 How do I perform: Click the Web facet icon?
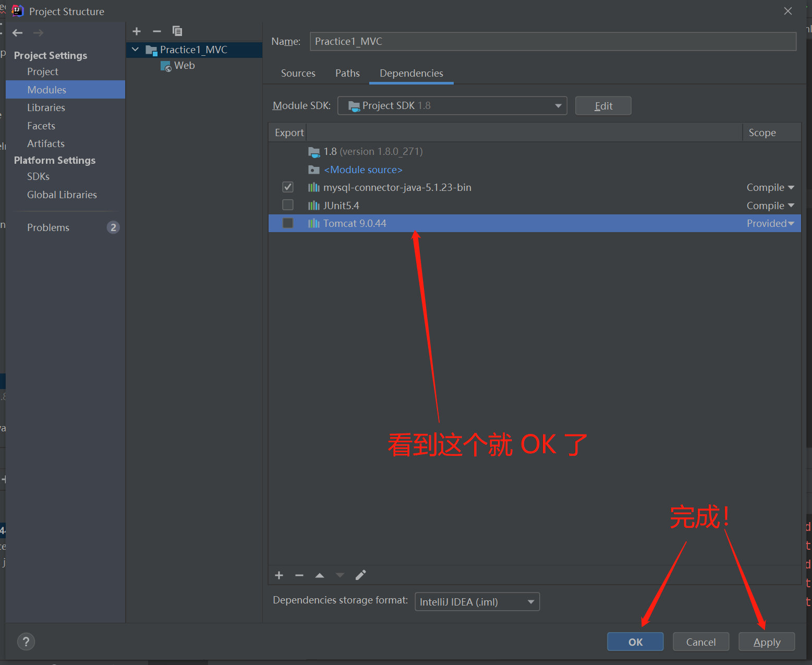(166, 66)
